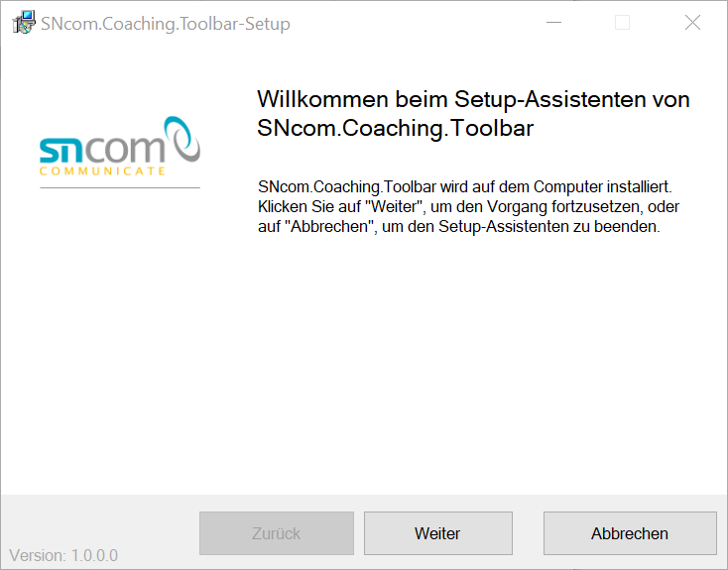Close the SNcom setup window
Image resolution: width=728 pixels, height=570 pixels.
692,22
